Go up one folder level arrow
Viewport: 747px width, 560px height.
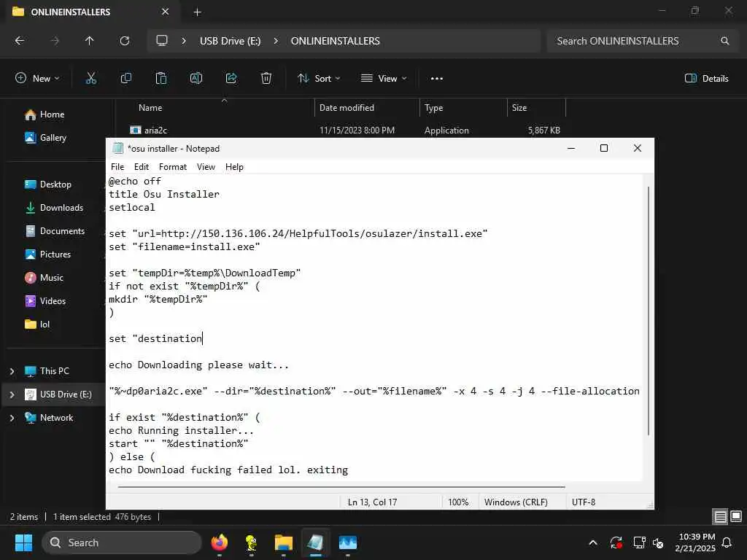tap(89, 41)
